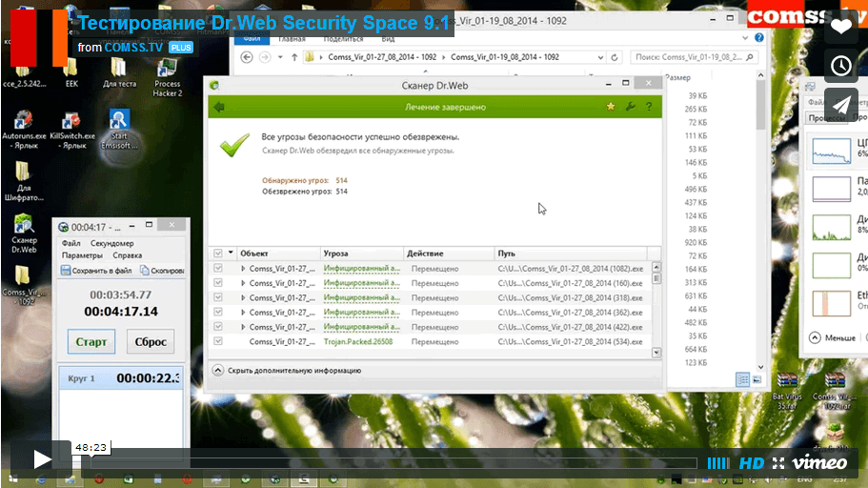
Task: Open KillSwitch.exe shortcut on desktop
Action: [72, 131]
